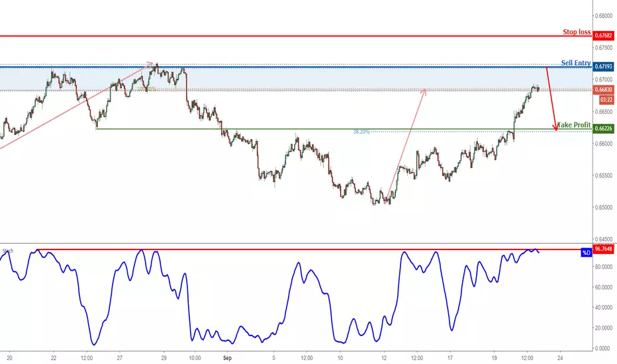Click the 0.65500 price axis value
617x364 pixels.
tap(604, 175)
